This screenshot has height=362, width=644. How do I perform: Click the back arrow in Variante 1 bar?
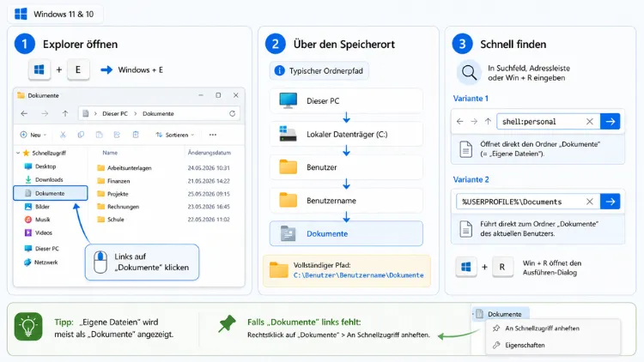pyautogui.click(x=460, y=122)
